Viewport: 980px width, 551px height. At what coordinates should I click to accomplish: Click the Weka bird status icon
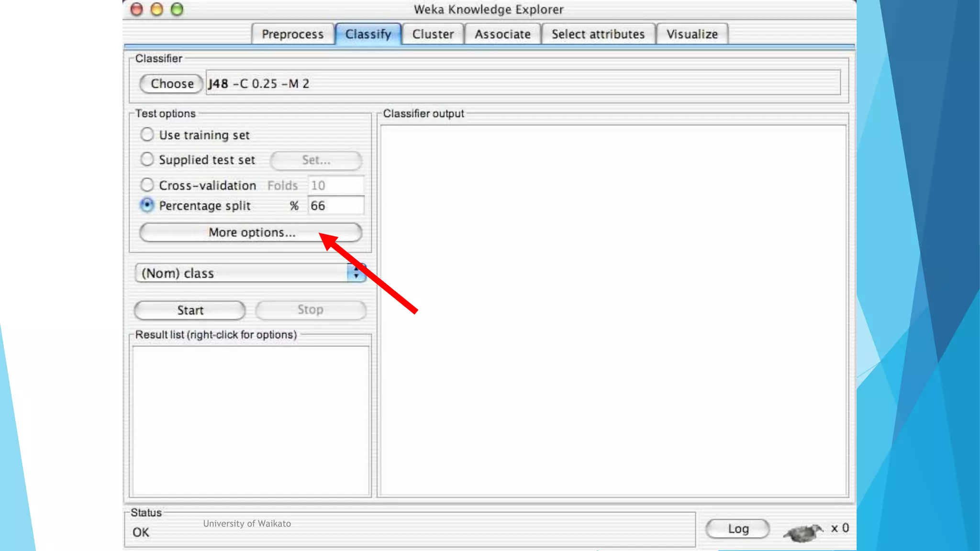(803, 531)
